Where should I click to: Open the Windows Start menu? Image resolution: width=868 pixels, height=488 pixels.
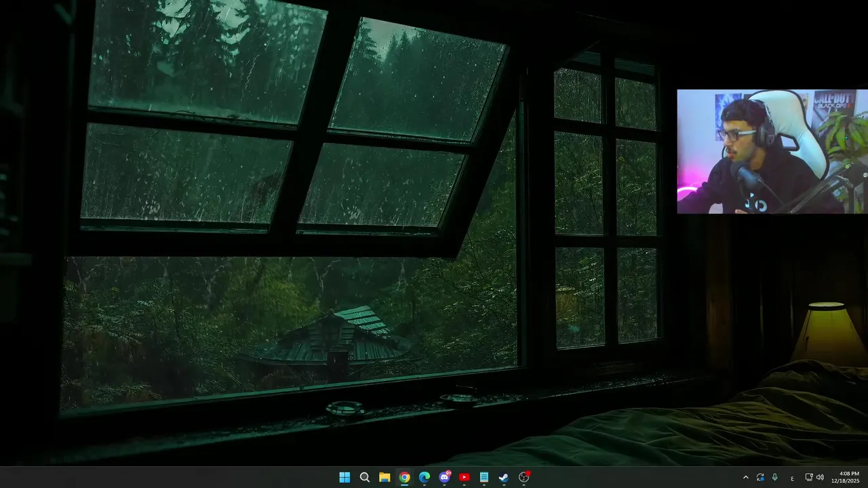point(344,477)
